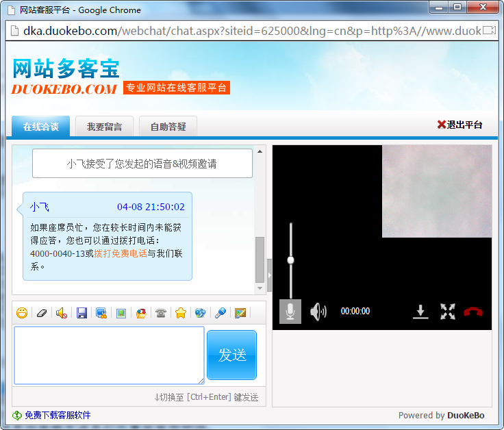
Task: Click the page info icon beside the URL
Action: [14, 31]
